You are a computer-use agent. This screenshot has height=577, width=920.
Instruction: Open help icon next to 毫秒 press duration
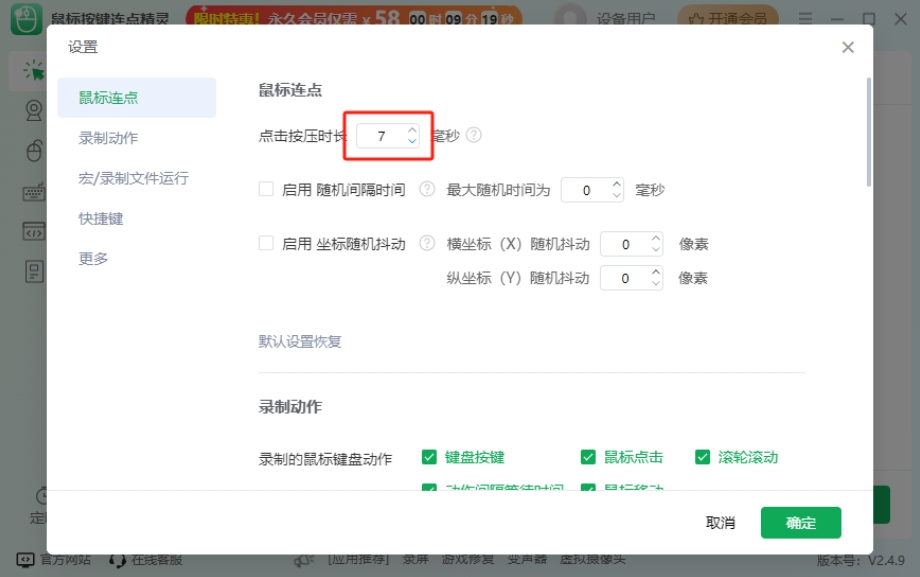473,136
